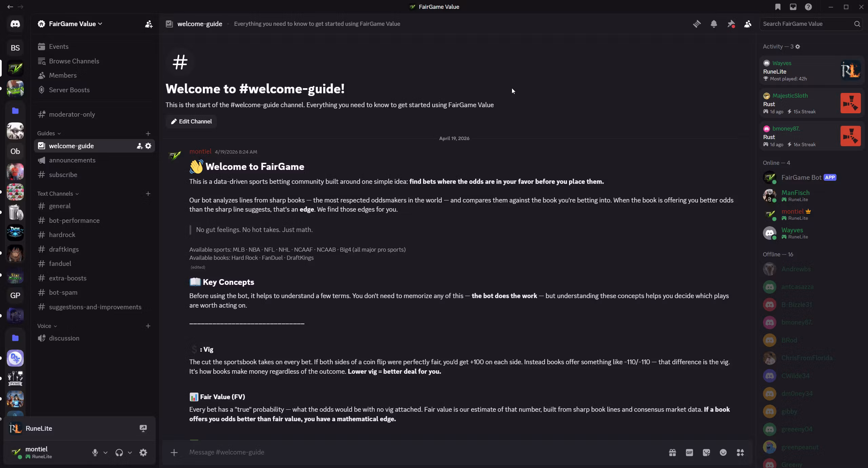The width and height of the screenshot is (868, 468).
Task: Open the Members page
Action: click(x=94, y=75)
